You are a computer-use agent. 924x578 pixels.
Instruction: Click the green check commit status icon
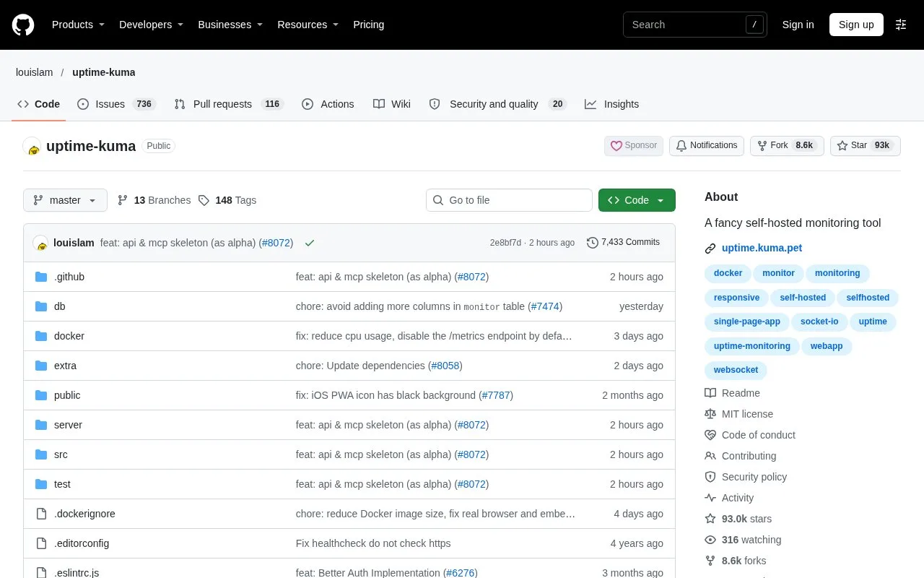(310, 243)
